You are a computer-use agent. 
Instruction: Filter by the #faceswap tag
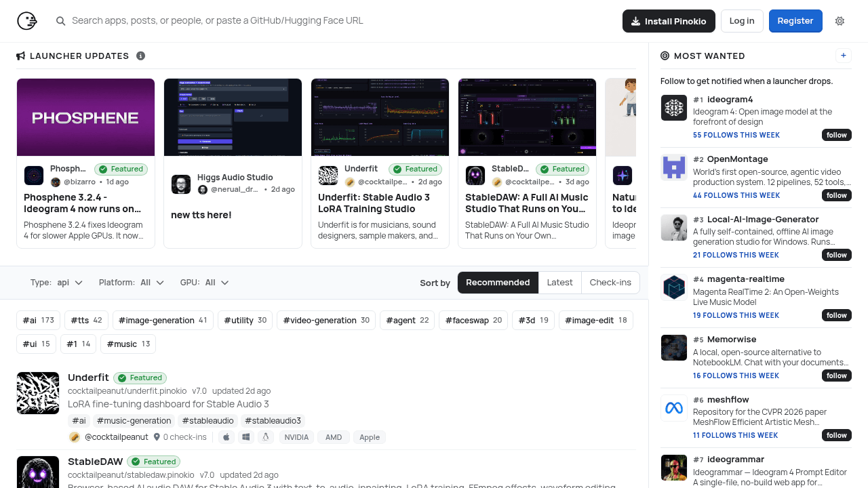coord(474,321)
